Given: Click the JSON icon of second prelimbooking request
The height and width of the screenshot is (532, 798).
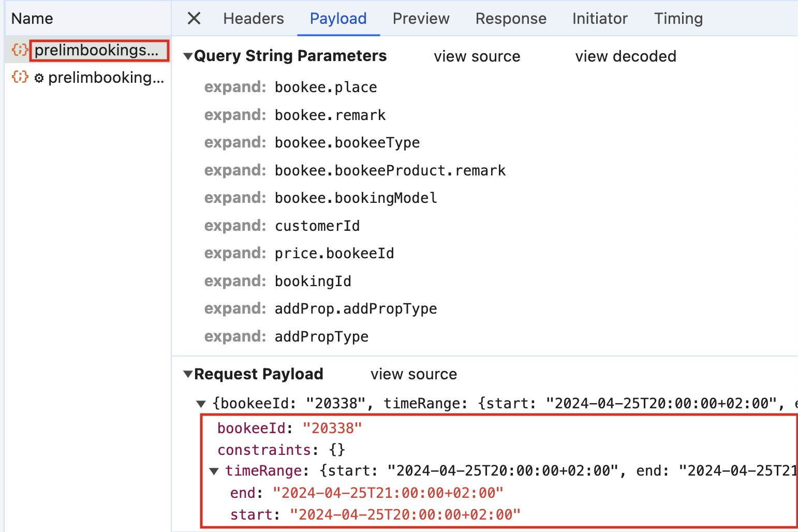Looking at the screenshot, I should [20, 78].
